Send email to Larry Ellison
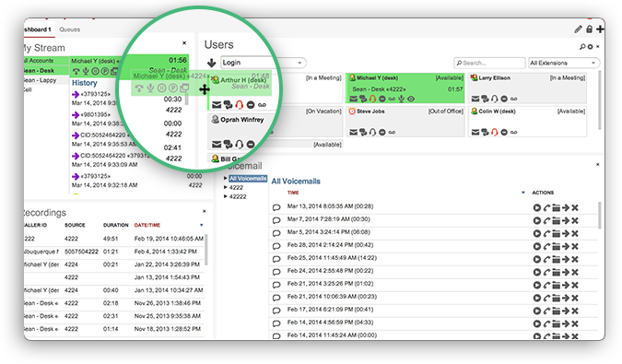The height and width of the screenshot is (364, 622). [x=475, y=99]
